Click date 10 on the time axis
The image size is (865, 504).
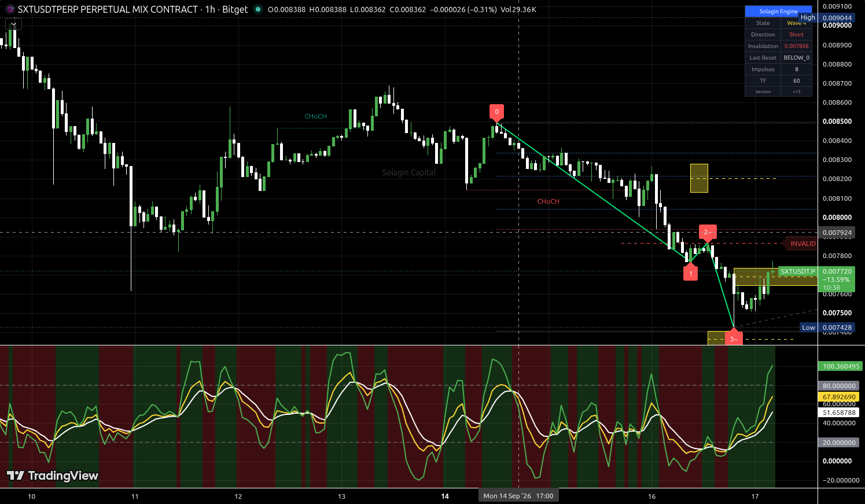[31, 496]
